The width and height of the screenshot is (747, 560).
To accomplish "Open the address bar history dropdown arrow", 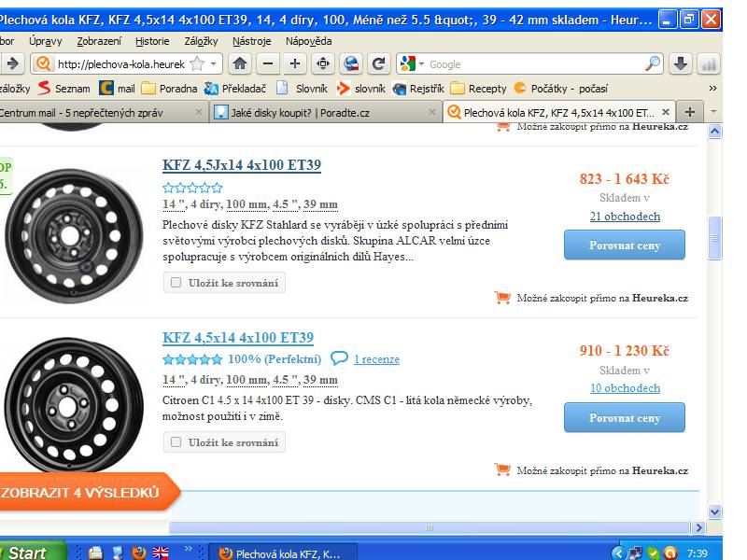I will pyautogui.click(x=214, y=63).
